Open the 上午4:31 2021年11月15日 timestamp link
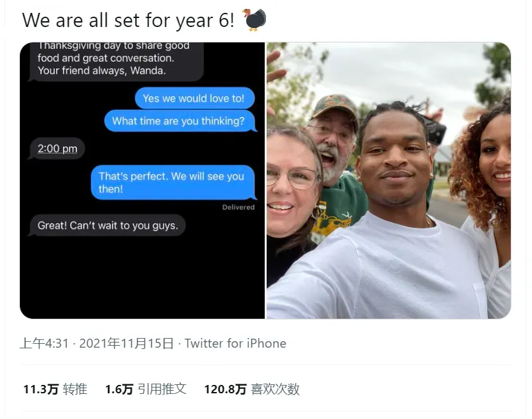This screenshot has height=419, width=532. coord(96,343)
